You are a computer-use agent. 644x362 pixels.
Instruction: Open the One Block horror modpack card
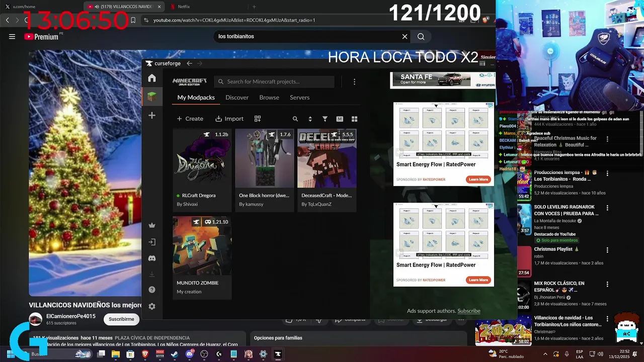[x=265, y=170]
